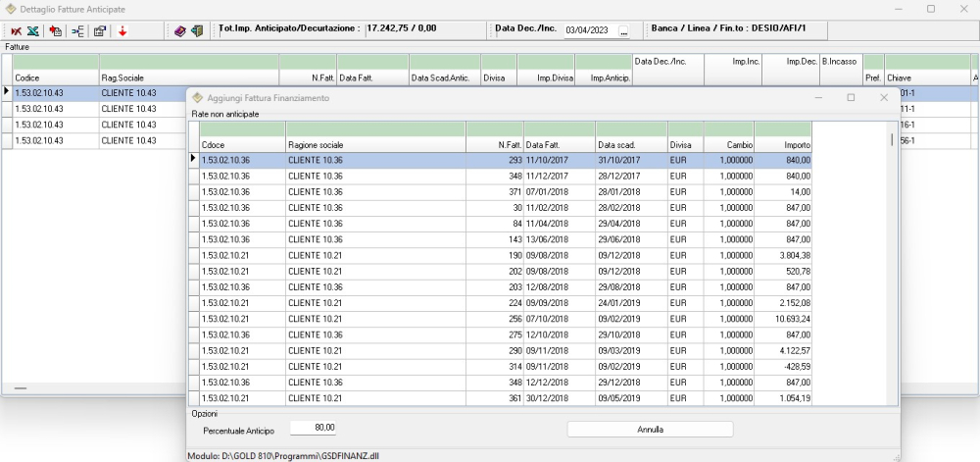Open the help book toolbar icon
This screenshot has height=462, width=980.
[x=180, y=30]
